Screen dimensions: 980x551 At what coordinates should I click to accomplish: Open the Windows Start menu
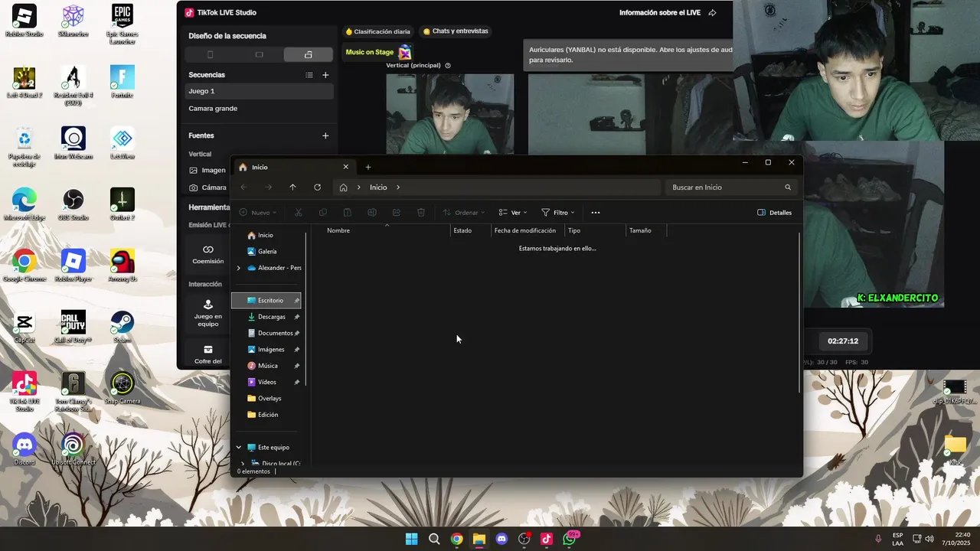411,539
